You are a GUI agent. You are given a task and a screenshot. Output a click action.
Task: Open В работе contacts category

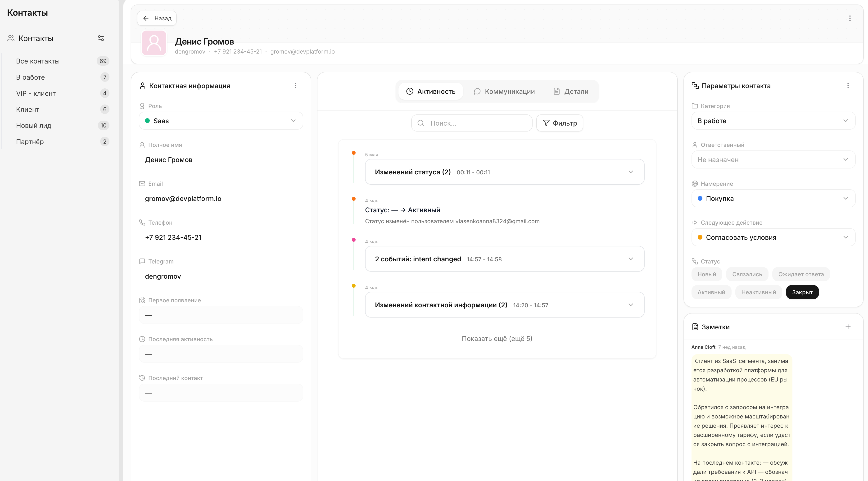coord(62,77)
